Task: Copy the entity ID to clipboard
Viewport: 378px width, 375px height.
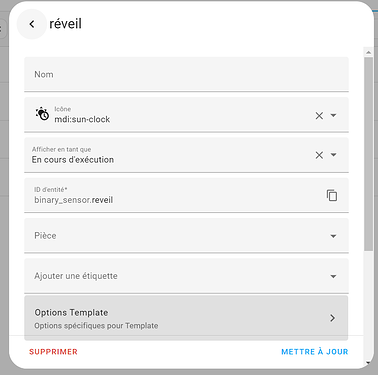Action: (x=332, y=195)
